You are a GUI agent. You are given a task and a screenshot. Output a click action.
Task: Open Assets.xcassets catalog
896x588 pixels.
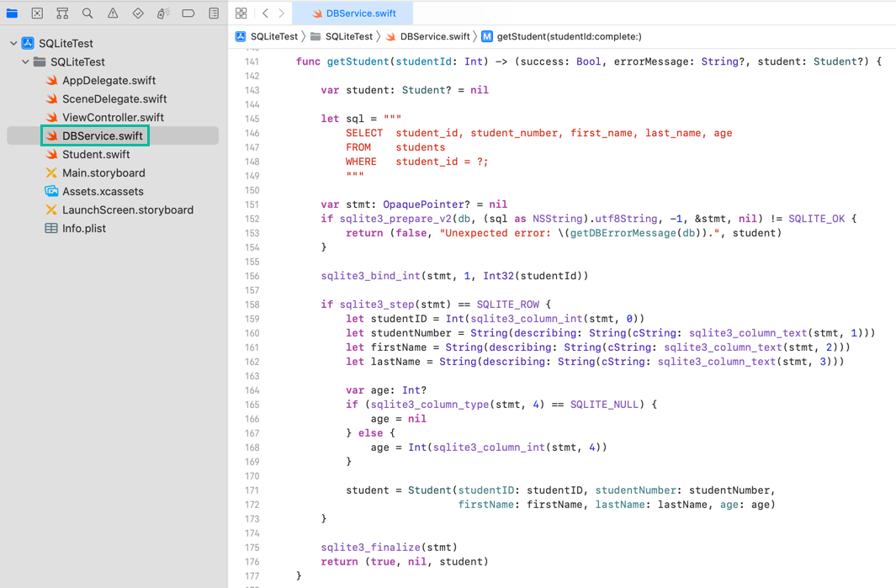pos(103,192)
